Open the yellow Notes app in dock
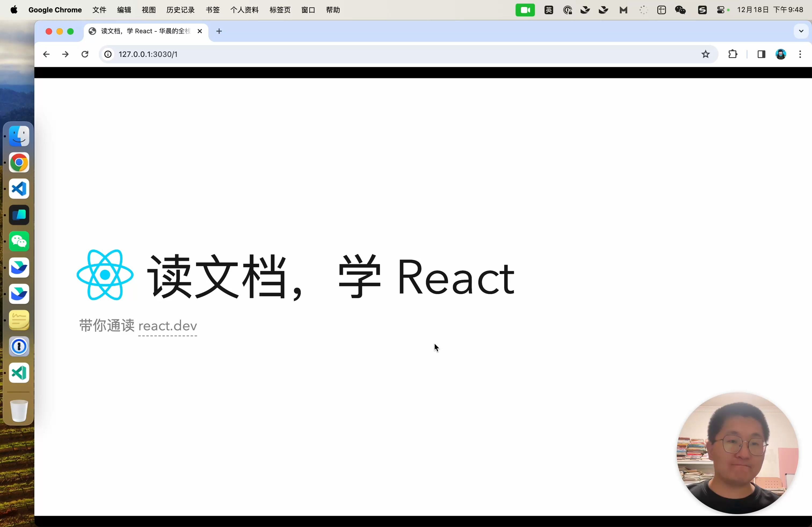Viewport: 812px width, 527px height. tap(19, 320)
